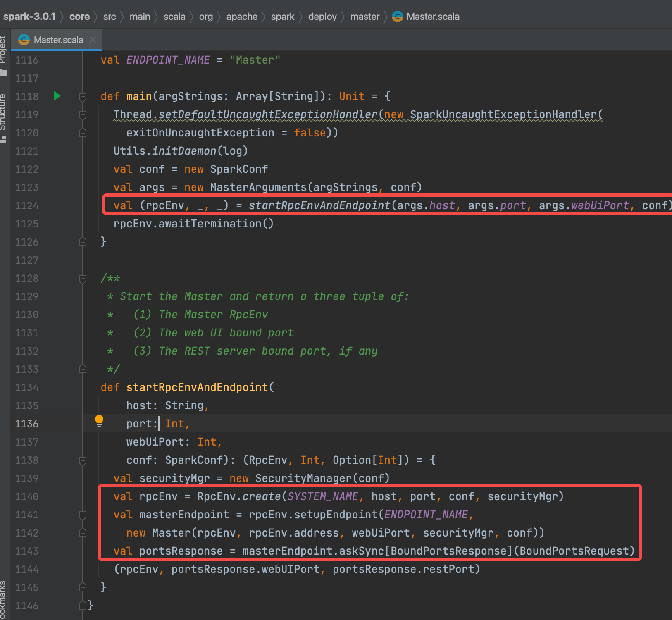The image size is (672, 620).
Task: Click core in the breadcrumb path
Action: (79, 17)
